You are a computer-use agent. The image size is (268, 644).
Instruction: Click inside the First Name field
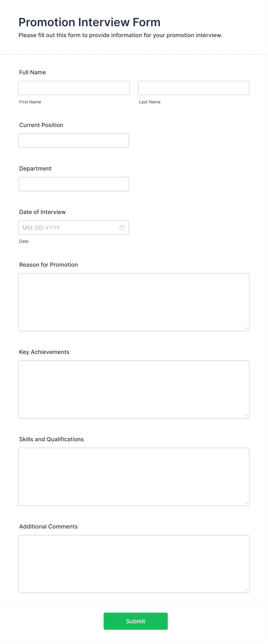coord(74,88)
